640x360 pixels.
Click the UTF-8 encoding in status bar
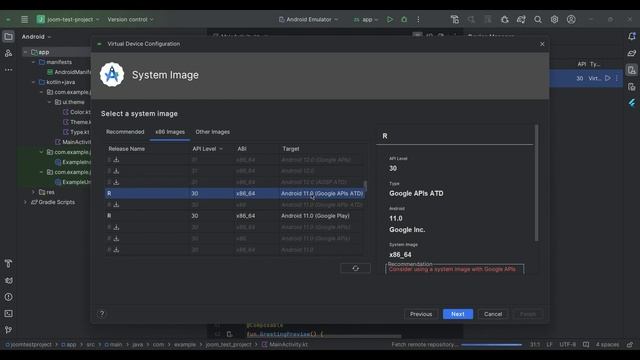567,344
